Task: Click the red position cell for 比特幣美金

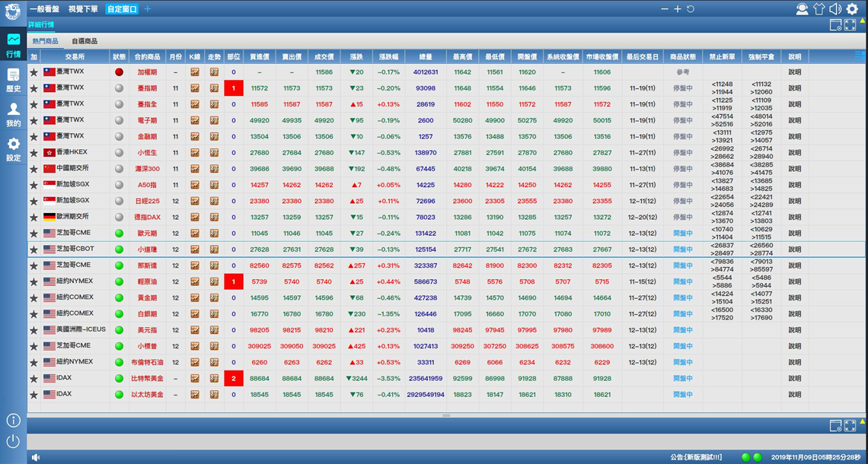Action: [234, 379]
